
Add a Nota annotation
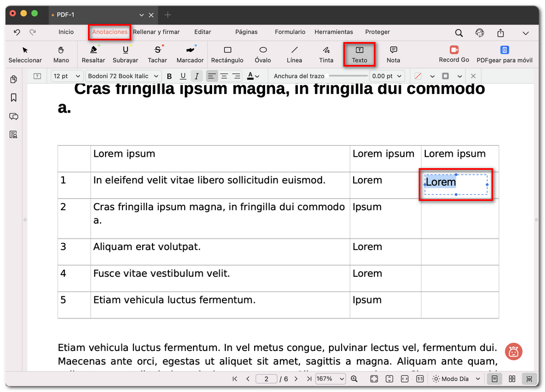point(393,54)
